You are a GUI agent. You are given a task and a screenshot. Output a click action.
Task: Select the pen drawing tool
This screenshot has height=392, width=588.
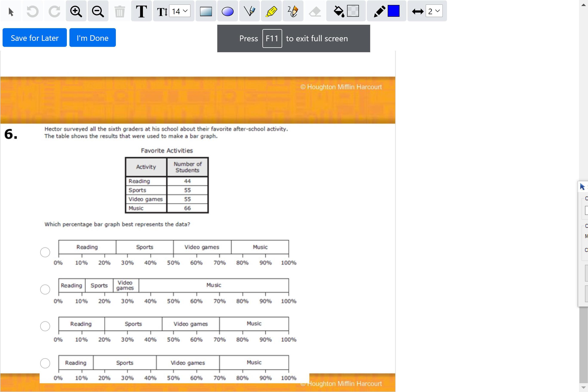click(x=249, y=12)
